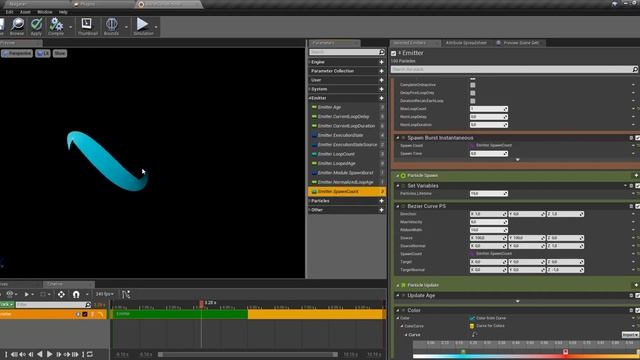The height and width of the screenshot is (360, 640).
Task: Open the Help menu
Action: pos(63,12)
